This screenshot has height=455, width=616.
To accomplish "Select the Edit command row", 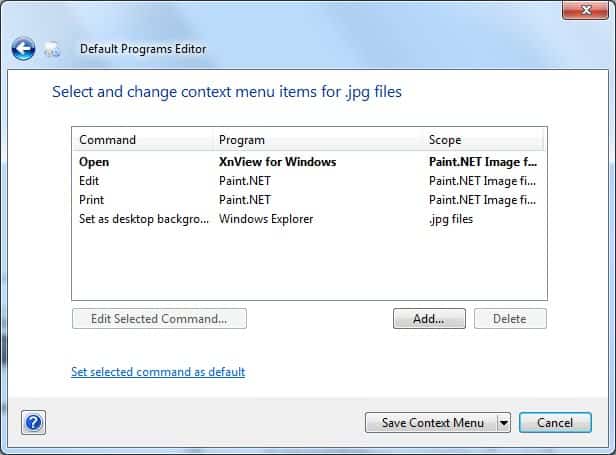I will tap(309, 181).
